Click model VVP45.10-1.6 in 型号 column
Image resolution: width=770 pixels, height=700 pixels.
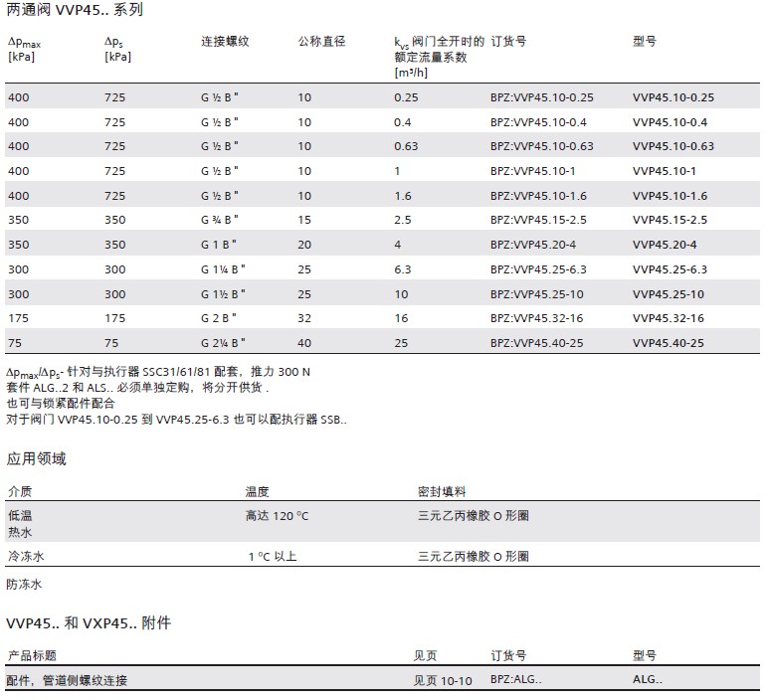pyautogui.click(x=670, y=196)
